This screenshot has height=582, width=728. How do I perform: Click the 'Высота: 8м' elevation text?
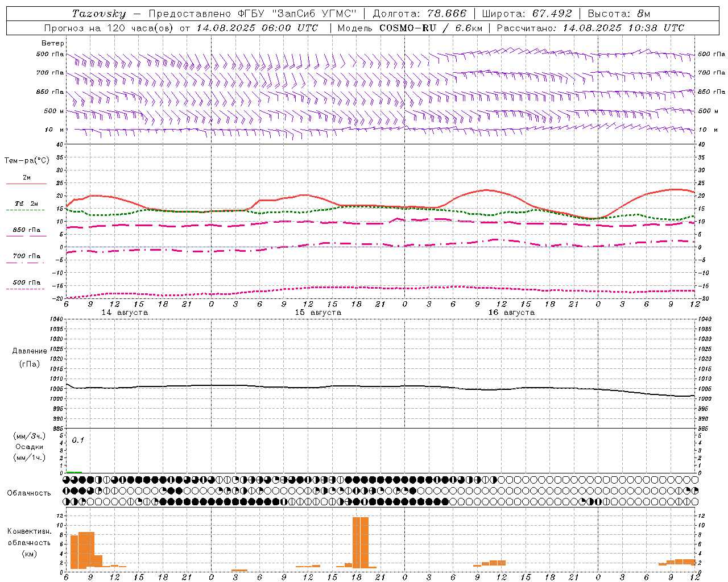(619, 14)
